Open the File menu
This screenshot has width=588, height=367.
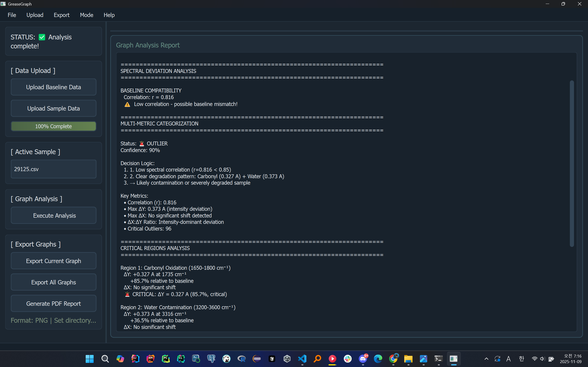12,15
